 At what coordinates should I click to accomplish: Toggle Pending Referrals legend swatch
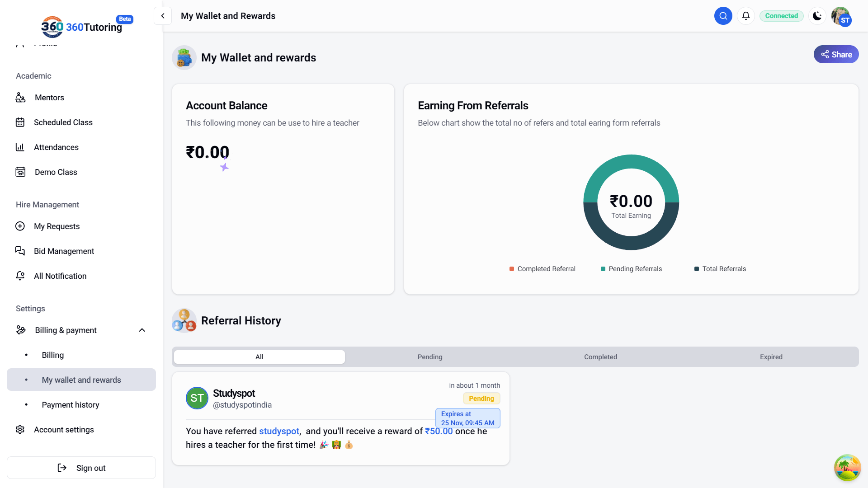point(603,269)
